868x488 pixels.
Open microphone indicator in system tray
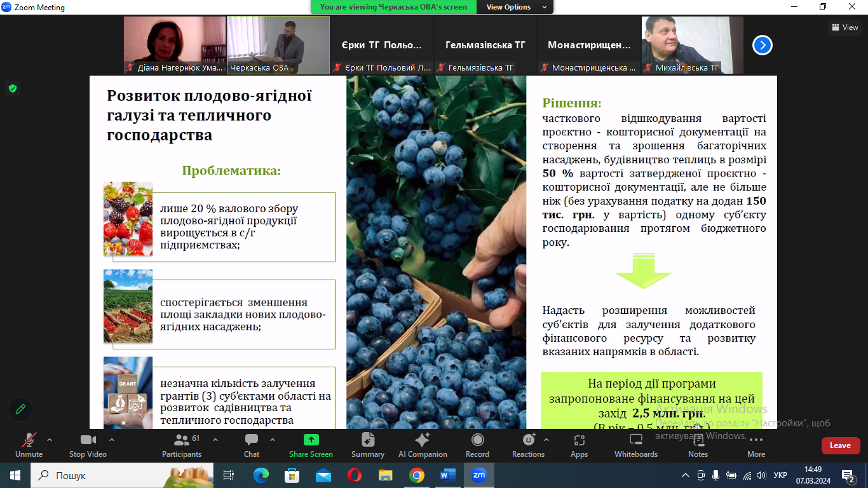click(716, 475)
